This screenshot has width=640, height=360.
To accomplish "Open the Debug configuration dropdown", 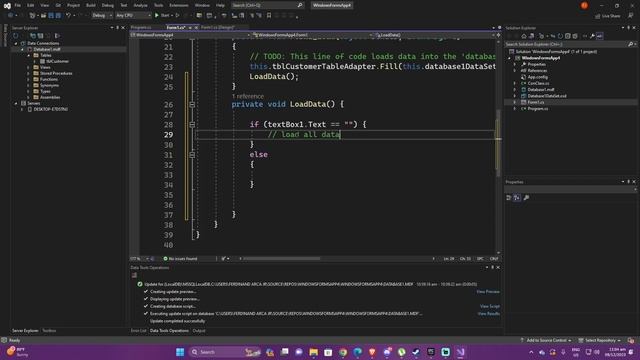I will pyautogui.click(x=102, y=16).
